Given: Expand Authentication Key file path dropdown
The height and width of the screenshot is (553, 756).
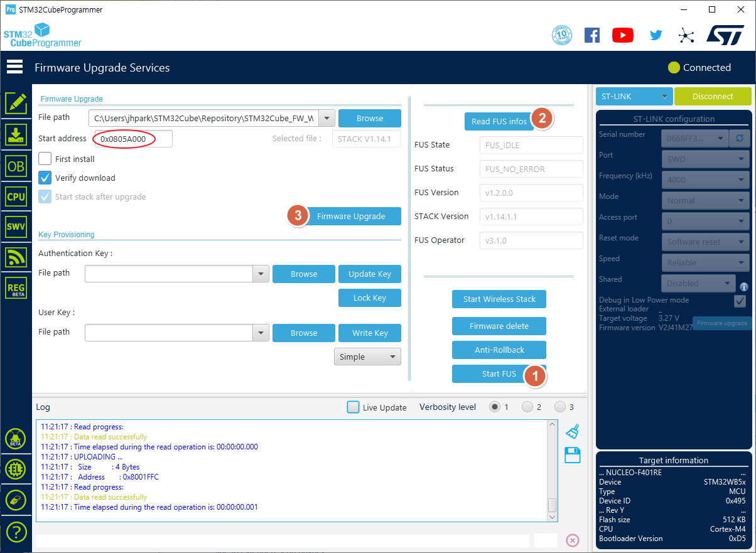Looking at the screenshot, I should [x=261, y=274].
